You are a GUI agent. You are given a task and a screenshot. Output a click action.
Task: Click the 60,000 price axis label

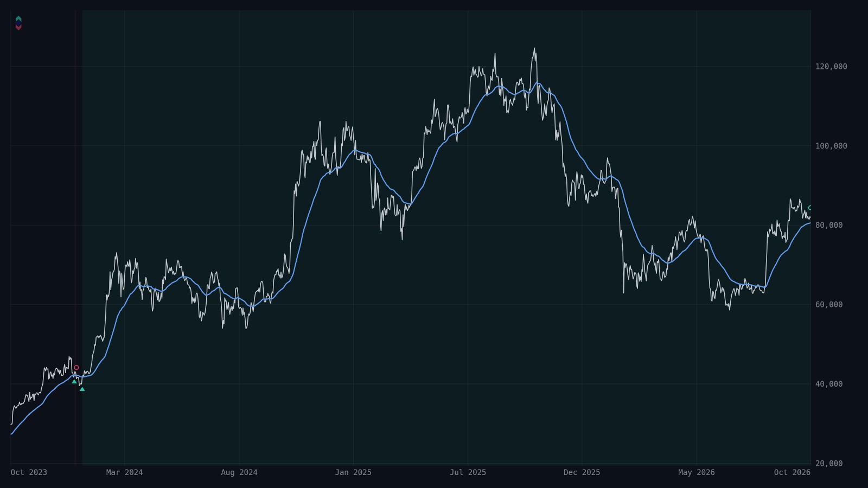[829, 305]
